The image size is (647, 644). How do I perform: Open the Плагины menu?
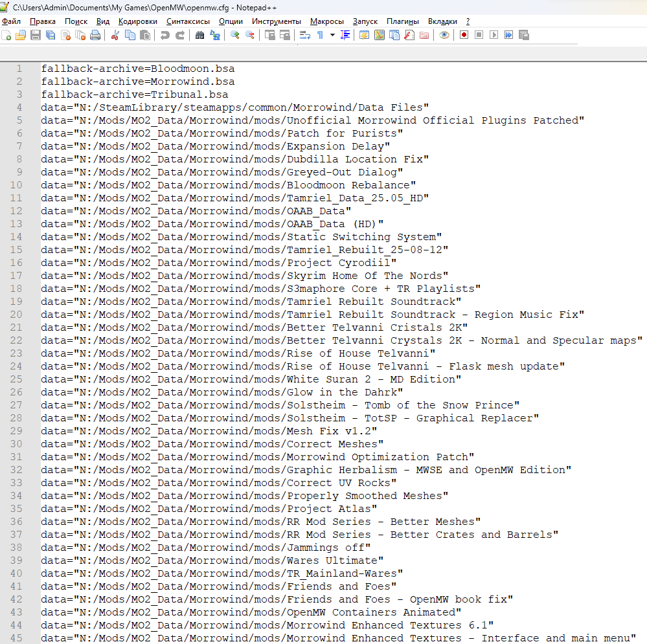click(x=403, y=21)
